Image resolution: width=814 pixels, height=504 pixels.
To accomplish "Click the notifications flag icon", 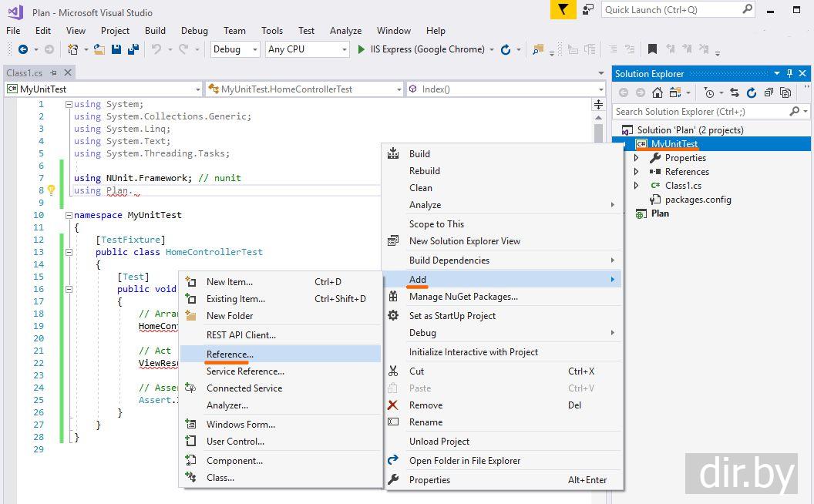I will click(x=563, y=10).
